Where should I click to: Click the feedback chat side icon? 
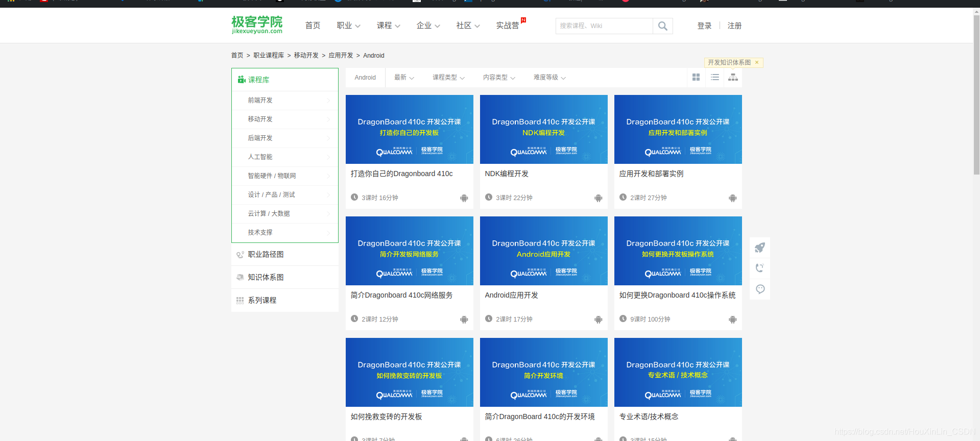(760, 289)
